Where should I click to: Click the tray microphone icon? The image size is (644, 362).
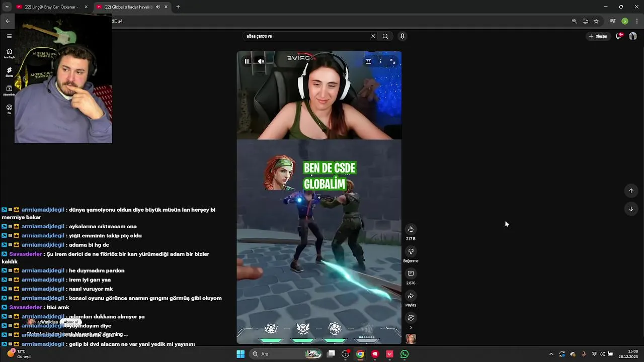tap(584, 354)
